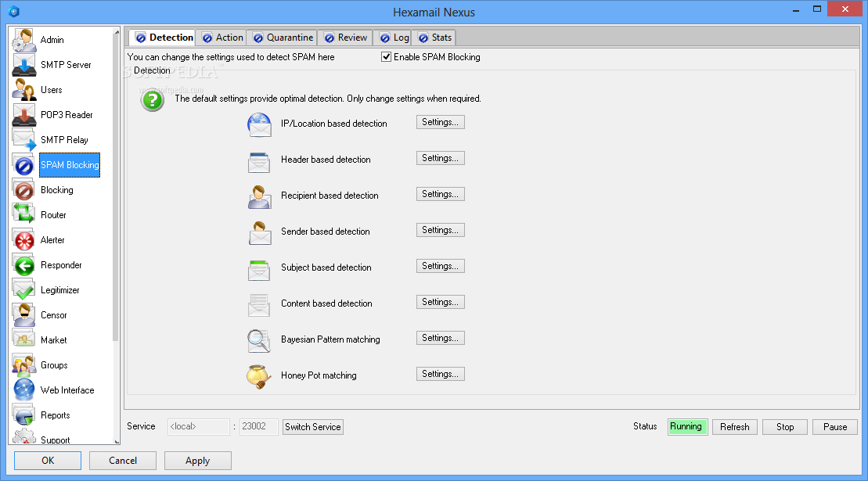Screen dimensions: 868x481
Task: Click the Apply button
Action: [x=197, y=461]
